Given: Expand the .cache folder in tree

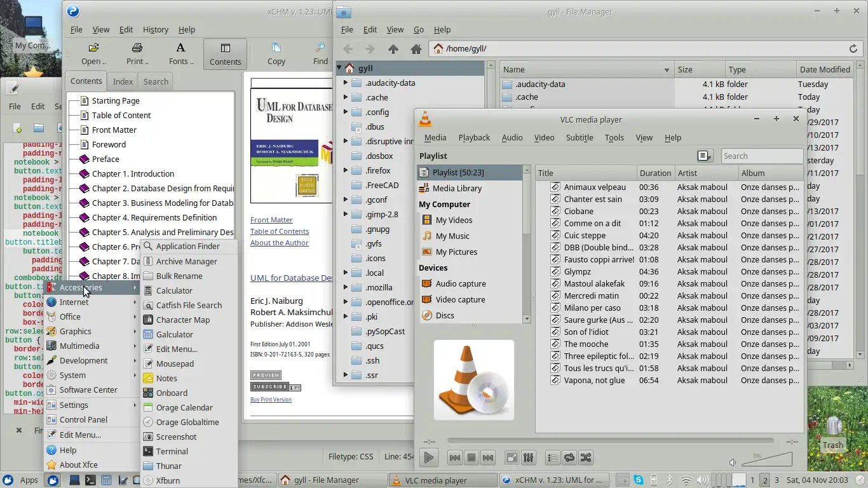Looking at the screenshot, I should click(346, 97).
